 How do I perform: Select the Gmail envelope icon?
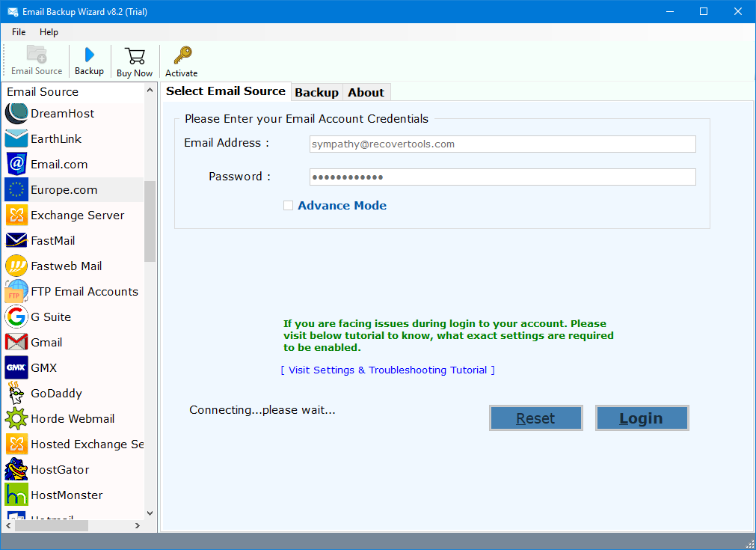(16, 342)
